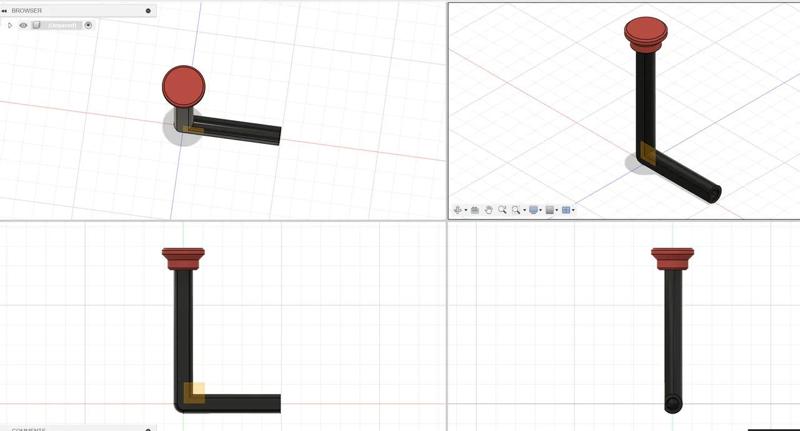This screenshot has width=800, height=431.
Task: Collapse the BROWSER panel using double-arrow icon
Action: 4,11
